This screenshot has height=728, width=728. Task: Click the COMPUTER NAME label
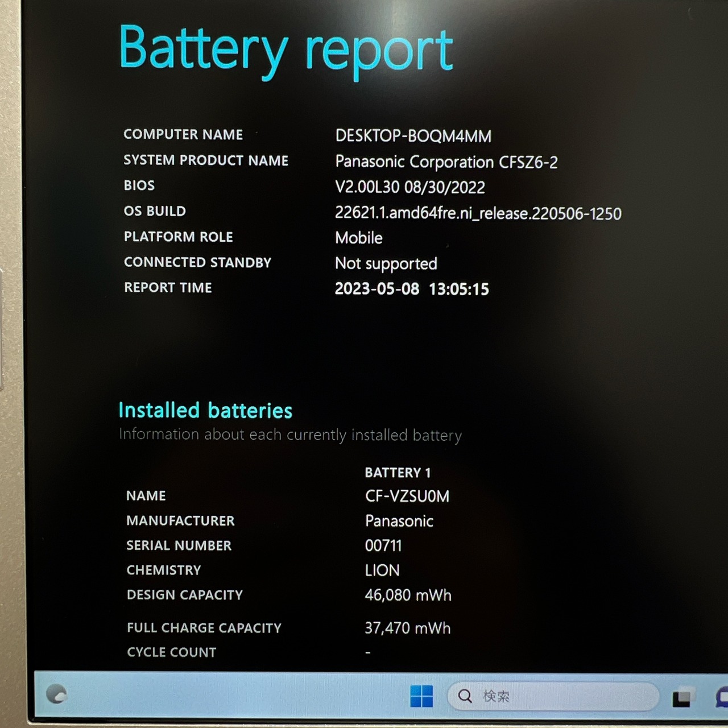tap(183, 135)
